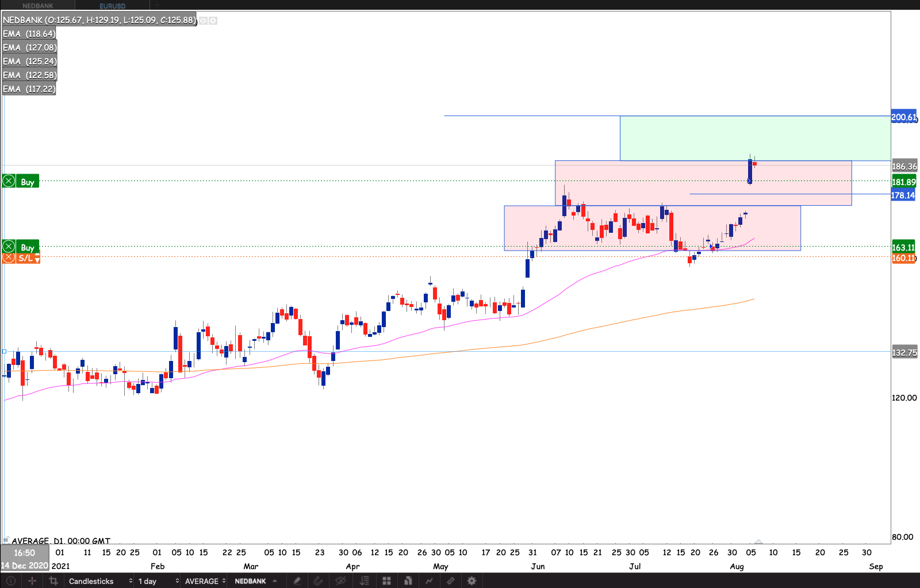Select the crop tool in bottom toolbar

click(53, 581)
